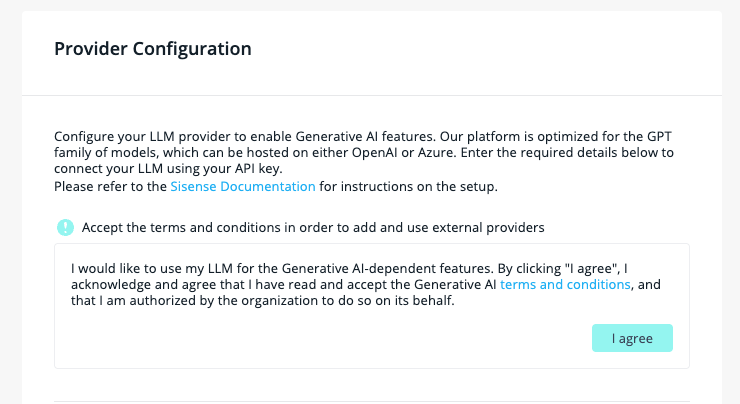Click the "for instructions on the setup" text
740x404 pixels.
point(408,186)
